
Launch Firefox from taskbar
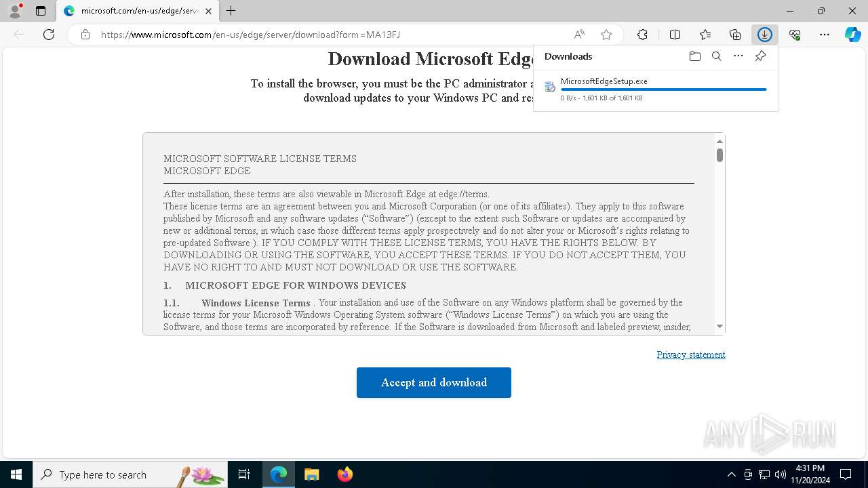point(345,474)
